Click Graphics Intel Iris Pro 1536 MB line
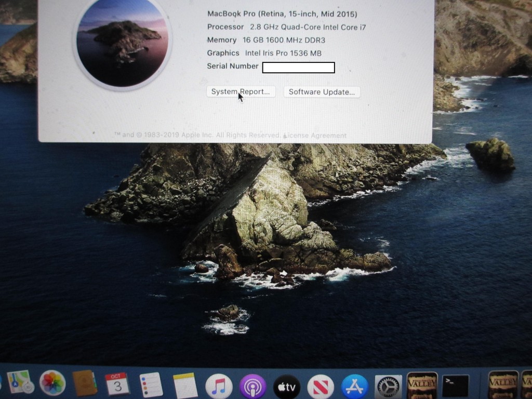Screen dimensions: 532x399 coord(264,54)
